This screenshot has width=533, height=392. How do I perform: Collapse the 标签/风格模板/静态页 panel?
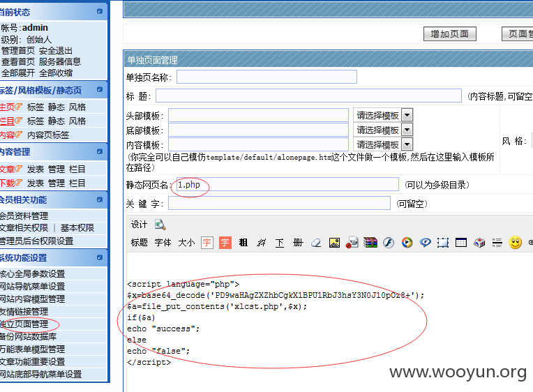100,89
